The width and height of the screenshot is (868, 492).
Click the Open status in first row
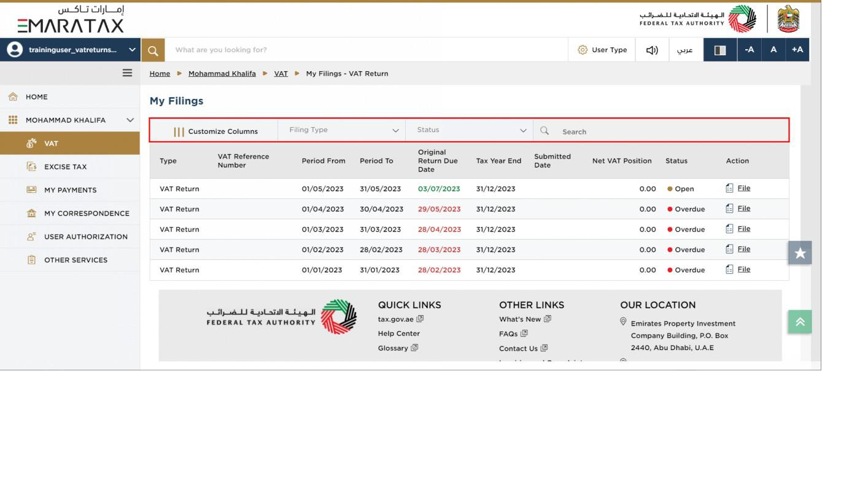tap(681, 189)
